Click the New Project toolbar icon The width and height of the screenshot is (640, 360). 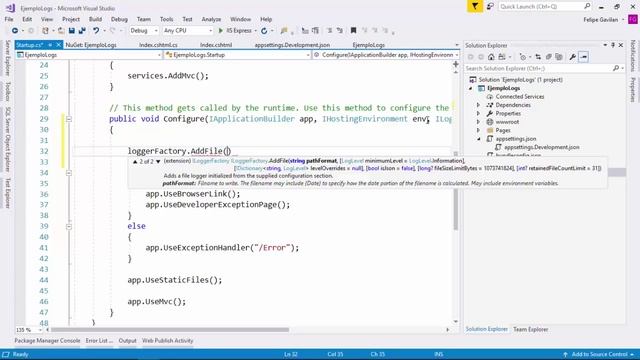pyautogui.click(x=45, y=31)
